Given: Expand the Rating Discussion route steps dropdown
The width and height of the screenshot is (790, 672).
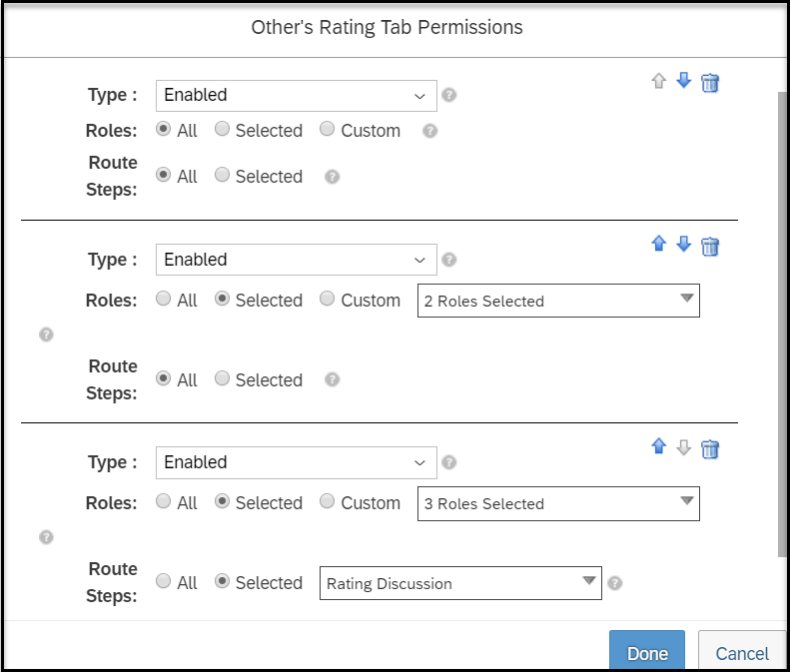Looking at the screenshot, I should pyautogui.click(x=460, y=583).
